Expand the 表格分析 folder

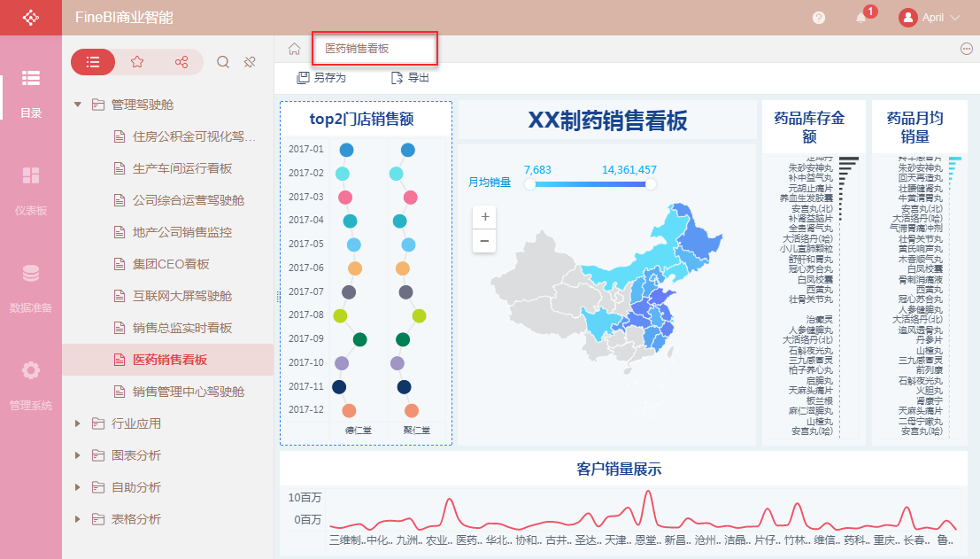pos(78,519)
